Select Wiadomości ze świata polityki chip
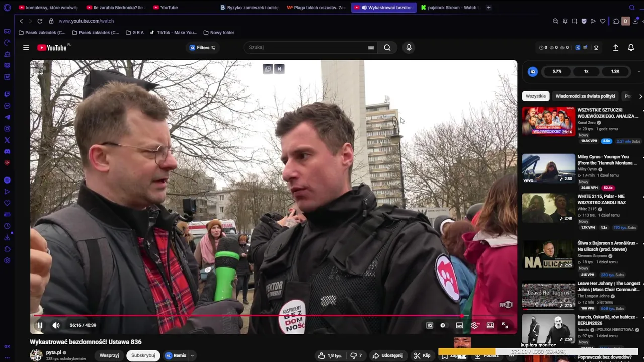 point(585,96)
